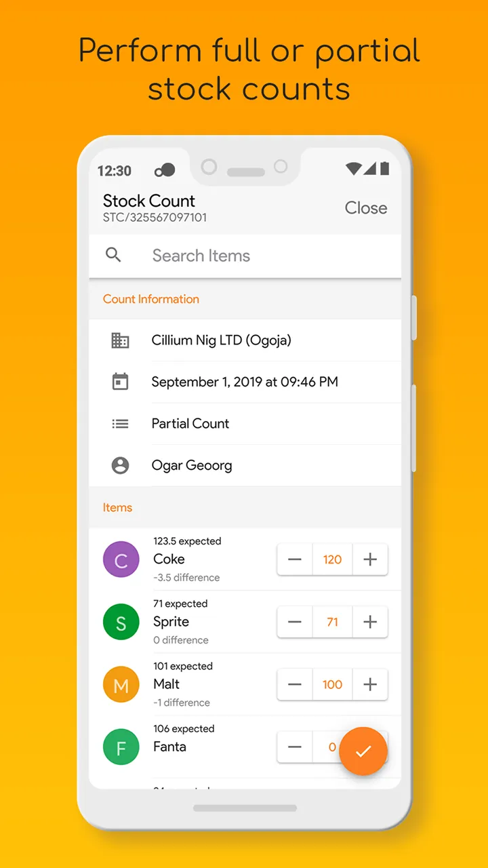Tap the green F avatar for Fanta
The image size is (488, 868).
(121, 747)
